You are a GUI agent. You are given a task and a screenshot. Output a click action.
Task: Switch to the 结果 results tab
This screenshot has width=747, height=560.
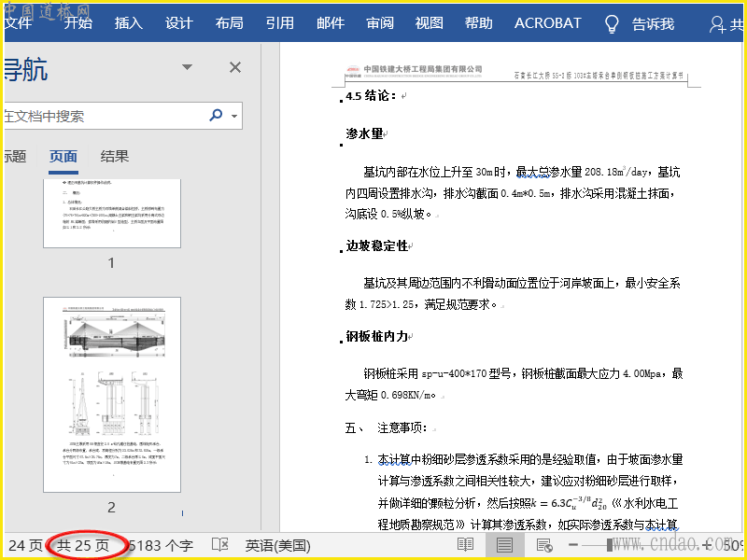[114, 156]
